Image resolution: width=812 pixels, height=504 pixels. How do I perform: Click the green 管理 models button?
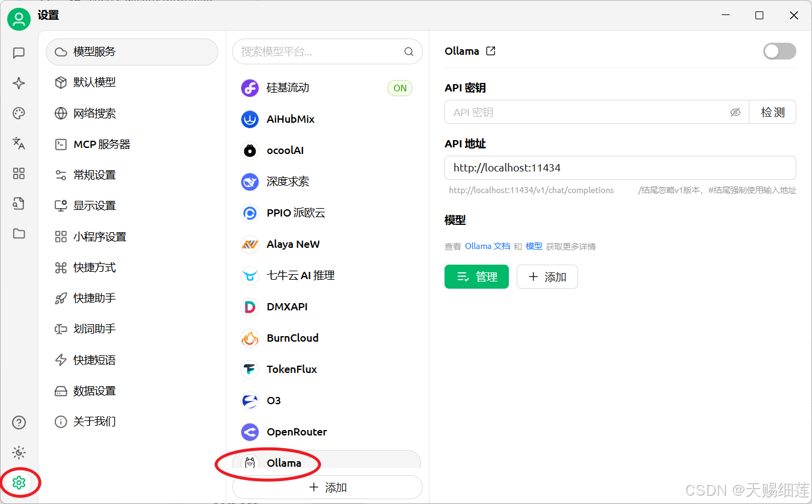476,277
